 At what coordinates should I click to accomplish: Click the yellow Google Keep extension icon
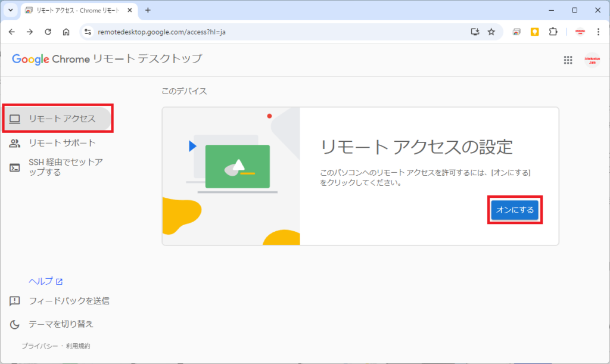[x=534, y=32]
